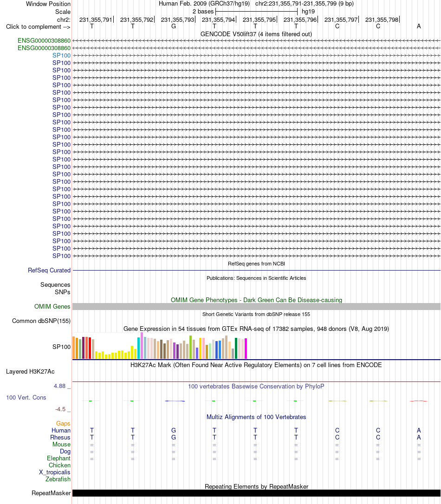The image size is (441, 504).
Task: Click the A base in the Rhesus alignment row
Action: pos(419,438)
